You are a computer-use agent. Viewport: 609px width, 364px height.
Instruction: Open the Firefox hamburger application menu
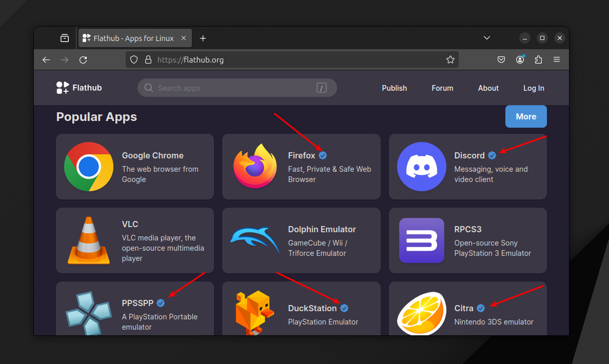tap(557, 60)
